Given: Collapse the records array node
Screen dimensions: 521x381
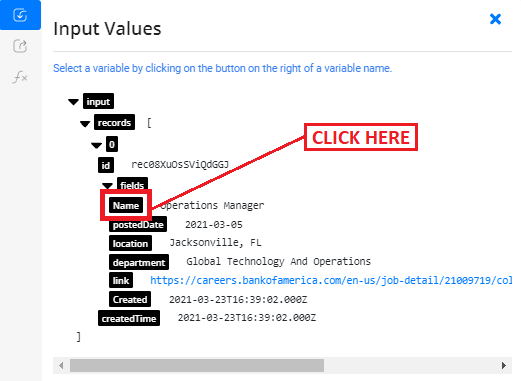Looking at the screenshot, I should click(85, 124).
